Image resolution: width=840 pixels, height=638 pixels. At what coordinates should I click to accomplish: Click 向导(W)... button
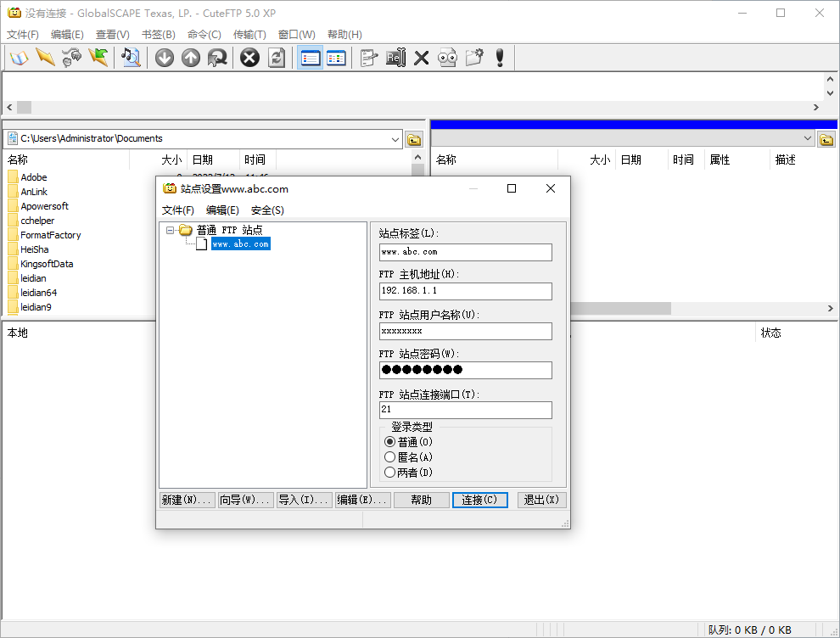[246, 500]
